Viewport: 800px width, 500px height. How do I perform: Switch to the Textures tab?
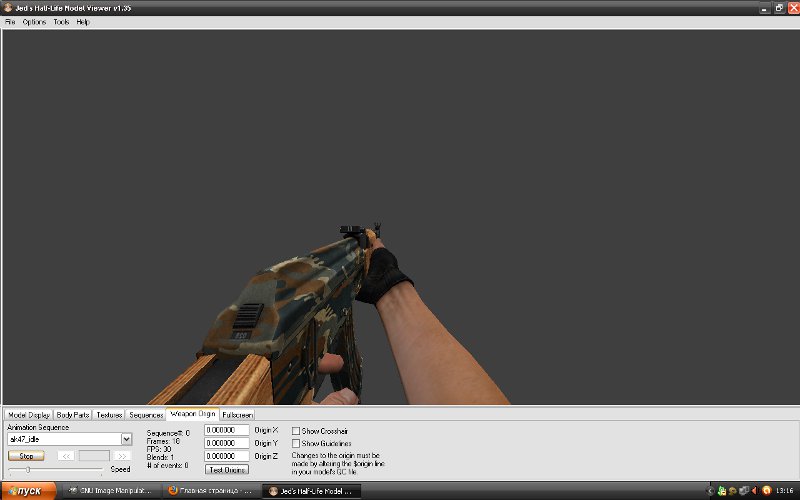[109, 415]
